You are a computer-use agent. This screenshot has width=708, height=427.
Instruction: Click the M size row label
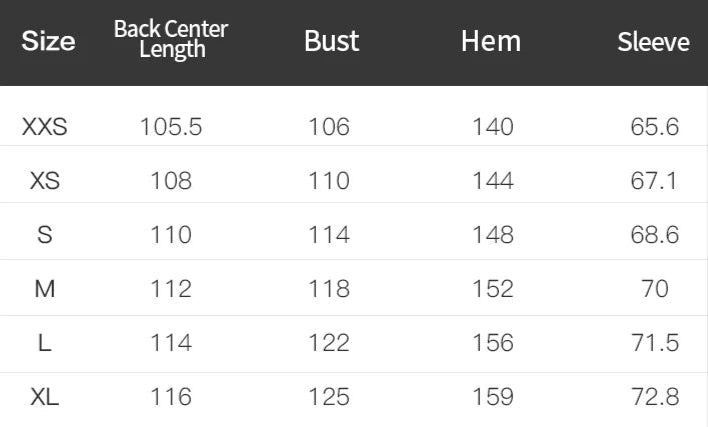45,289
